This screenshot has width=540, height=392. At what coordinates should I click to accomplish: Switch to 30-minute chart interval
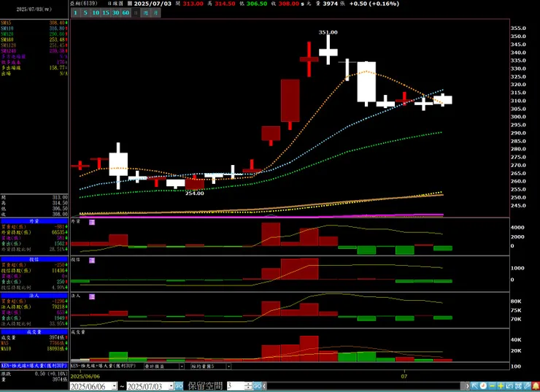115,12
